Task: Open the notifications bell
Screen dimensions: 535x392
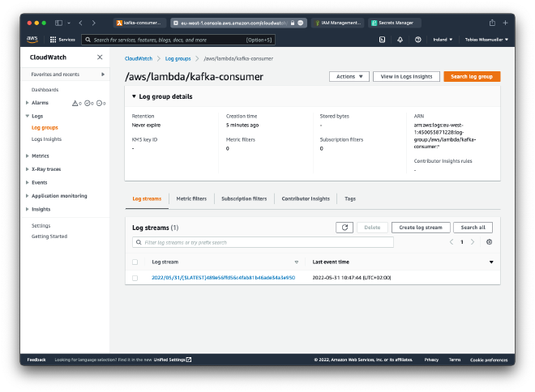Action: coord(400,39)
